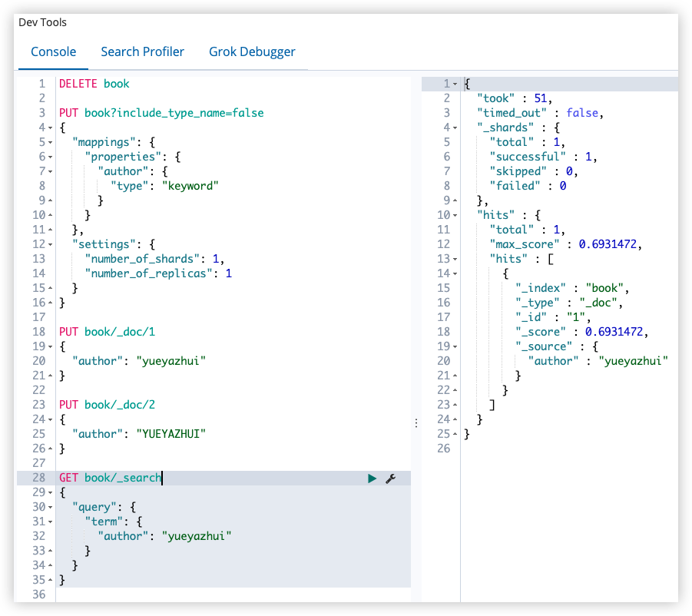
Task: Collapse the "_shards" fold in the response
Action: (x=455, y=128)
